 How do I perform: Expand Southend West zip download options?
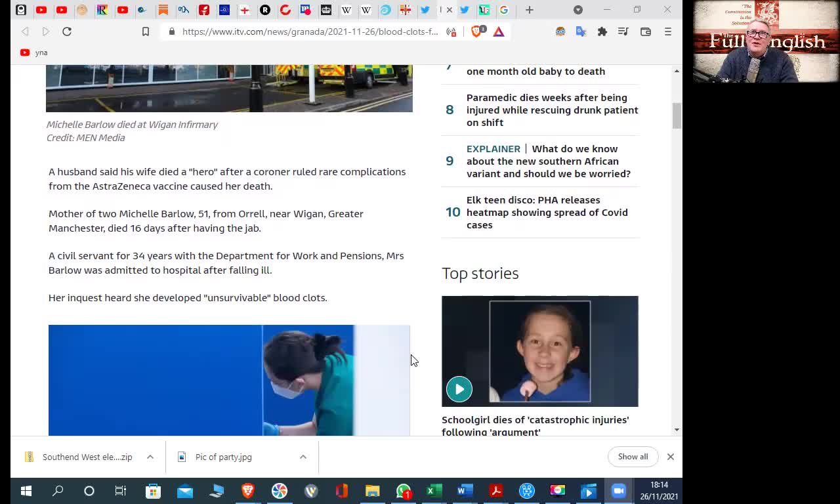pyautogui.click(x=150, y=457)
